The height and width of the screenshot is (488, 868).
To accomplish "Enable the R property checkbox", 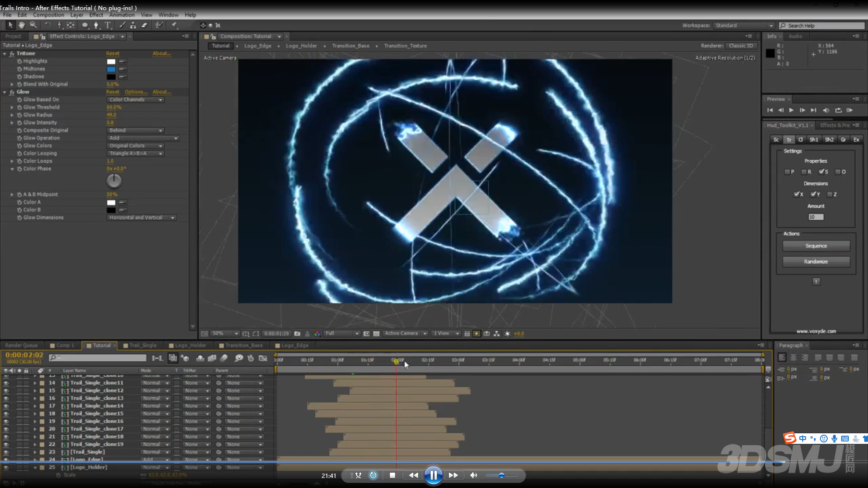I will 804,172.
